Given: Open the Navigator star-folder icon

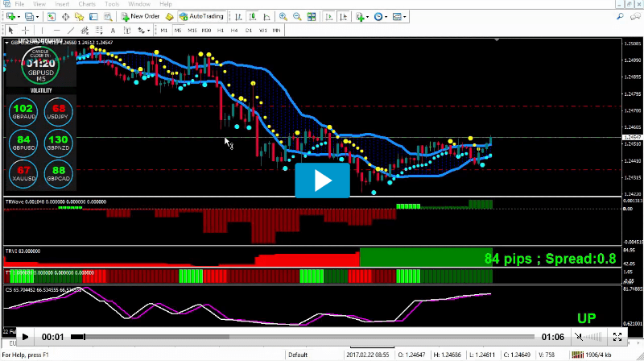Looking at the screenshot, I should click(79, 16).
